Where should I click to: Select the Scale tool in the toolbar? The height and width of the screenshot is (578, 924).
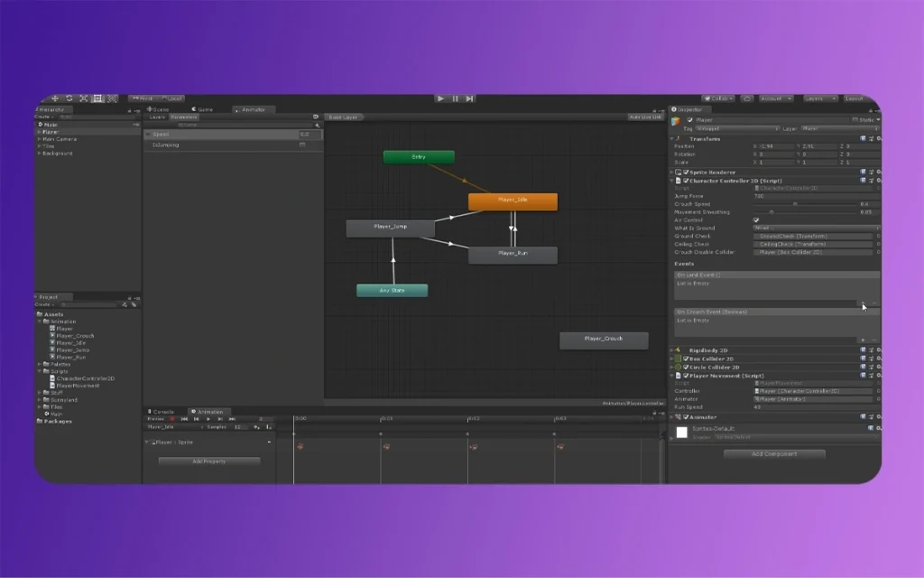coord(84,98)
